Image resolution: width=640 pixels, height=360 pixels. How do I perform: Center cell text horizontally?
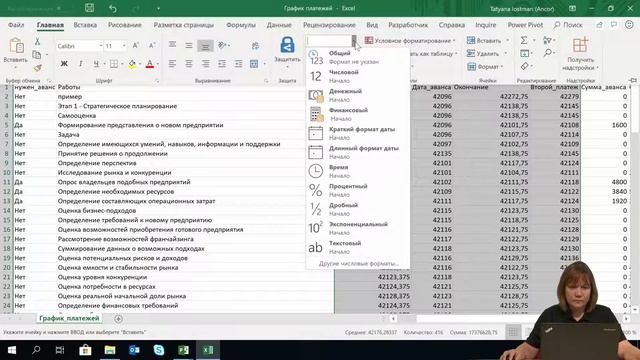tap(189, 64)
